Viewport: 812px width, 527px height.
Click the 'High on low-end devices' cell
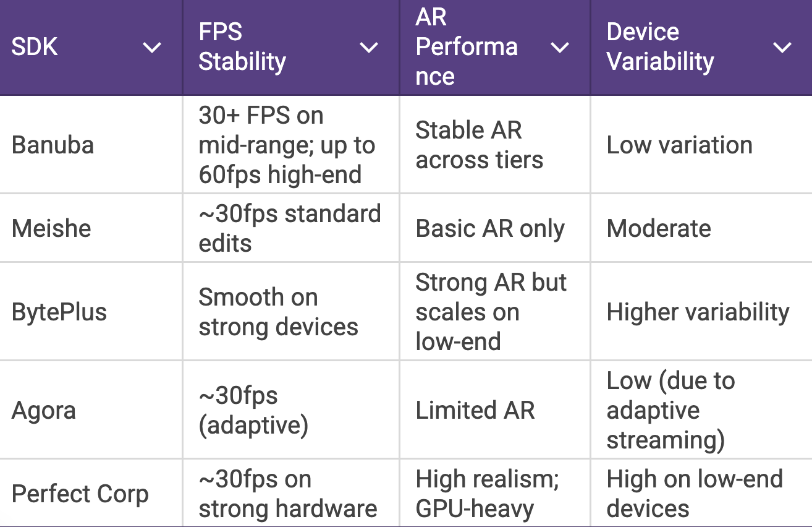(695, 494)
